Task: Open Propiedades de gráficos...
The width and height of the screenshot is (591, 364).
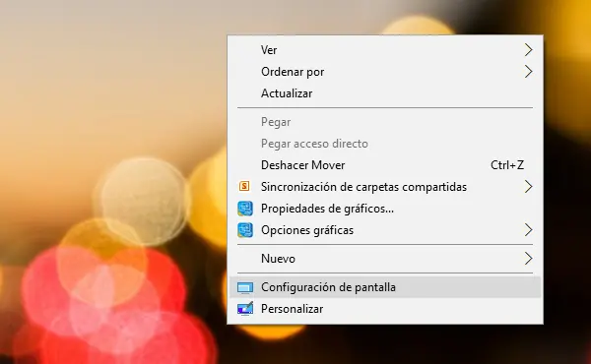Action: click(x=385, y=209)
